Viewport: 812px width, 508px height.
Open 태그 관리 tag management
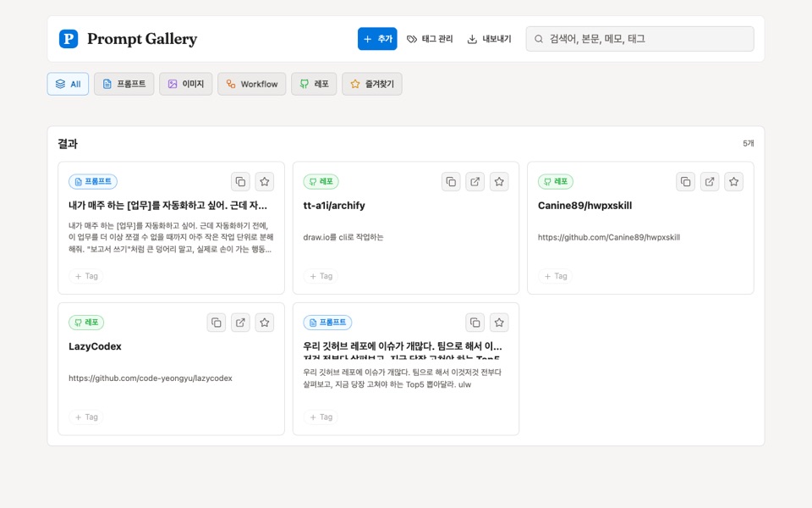pyautogui.click(x=430, y=39)
